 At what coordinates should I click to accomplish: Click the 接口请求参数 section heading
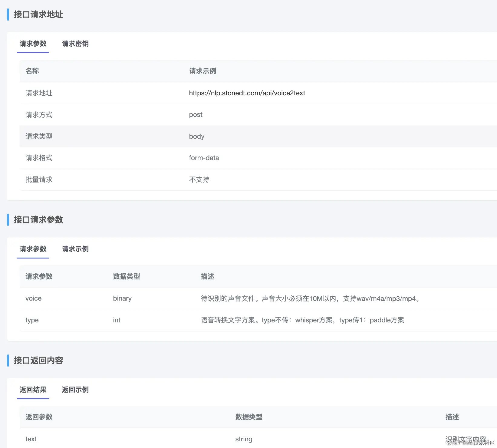[x=38, y=219]
